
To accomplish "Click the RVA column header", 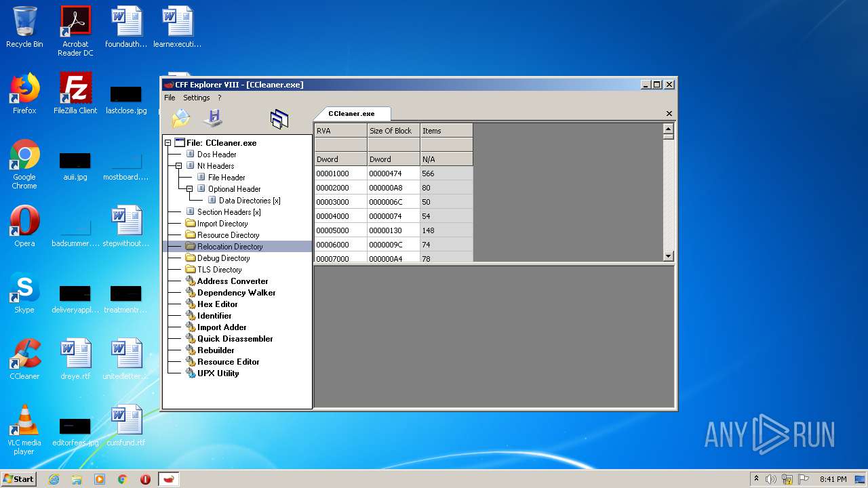I will pyautogui.click(x=340, y=131).
